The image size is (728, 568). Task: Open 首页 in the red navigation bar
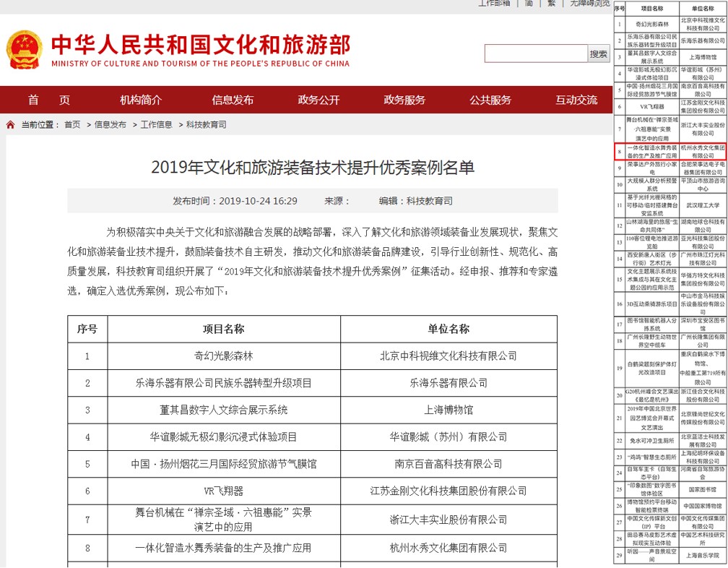(49, 100)
